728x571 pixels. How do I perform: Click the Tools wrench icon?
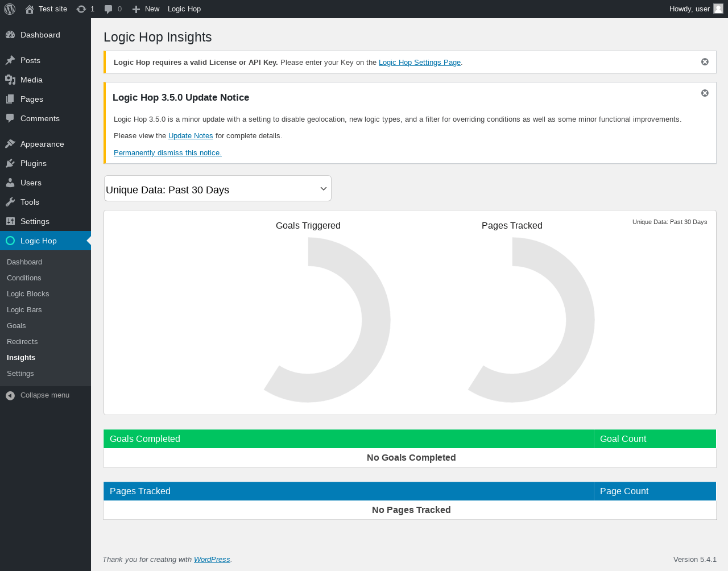point(10,202)
